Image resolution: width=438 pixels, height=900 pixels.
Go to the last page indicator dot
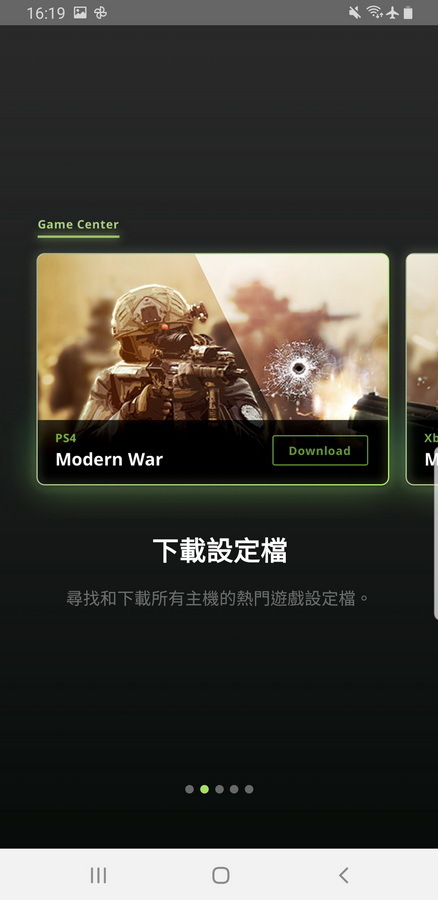249,789
